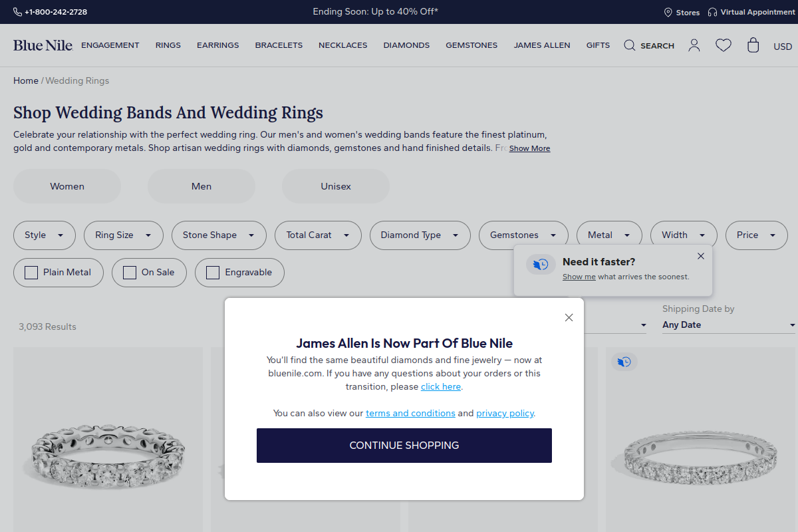Open the shopping bag icon
Image resolution: width=798 pixels, height=532 pixels.
(x=753, y=45)
